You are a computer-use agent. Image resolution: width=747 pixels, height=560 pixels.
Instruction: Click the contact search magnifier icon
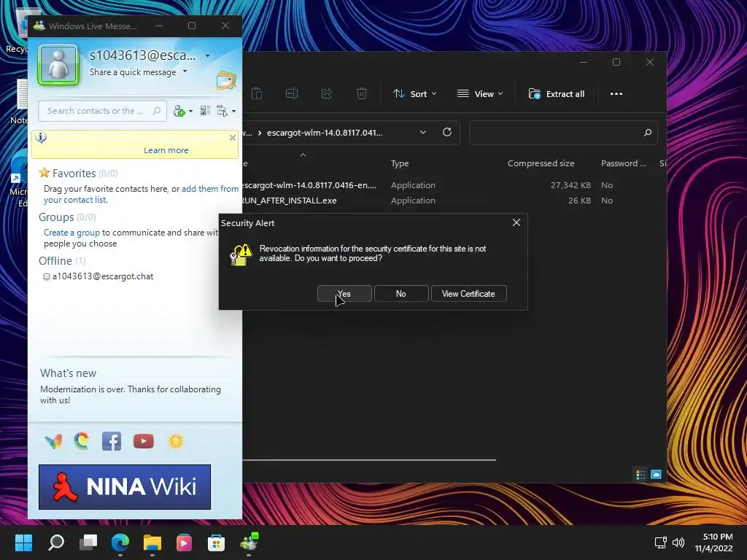tap(156, 111)
